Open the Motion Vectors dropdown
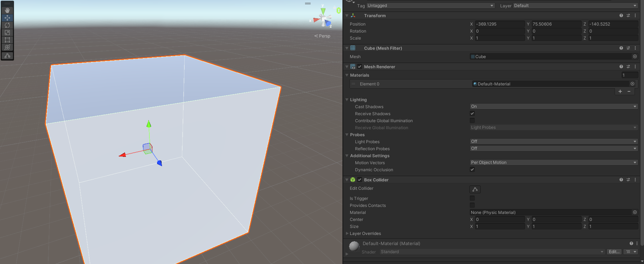This screenshot has width=644, height=264. (554, 162)
